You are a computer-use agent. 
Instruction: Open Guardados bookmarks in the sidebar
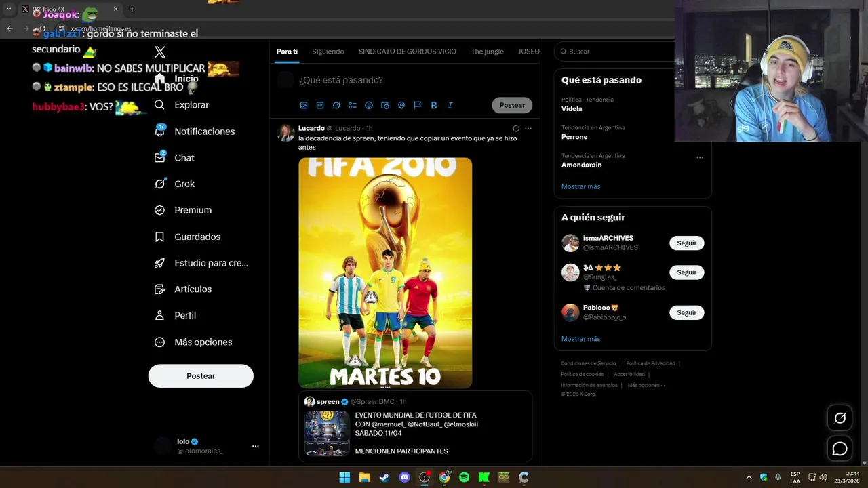point(187,237)
